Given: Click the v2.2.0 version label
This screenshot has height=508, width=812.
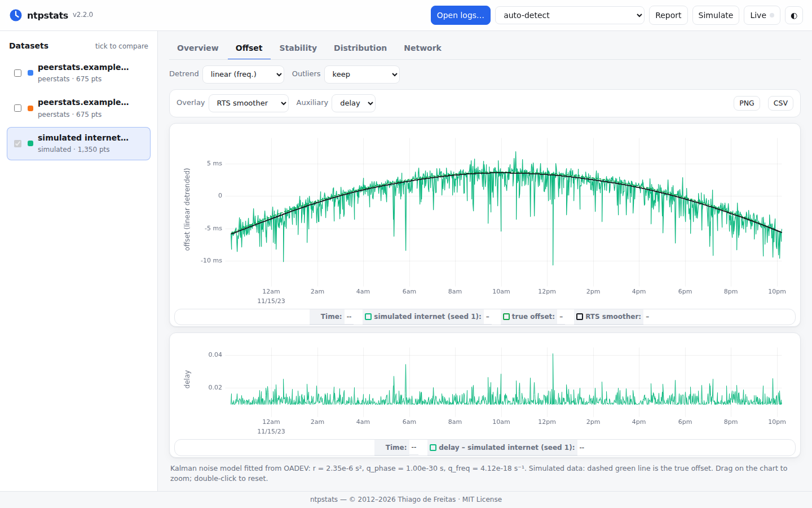Looking at the screenshot, I should coord(83,15).
